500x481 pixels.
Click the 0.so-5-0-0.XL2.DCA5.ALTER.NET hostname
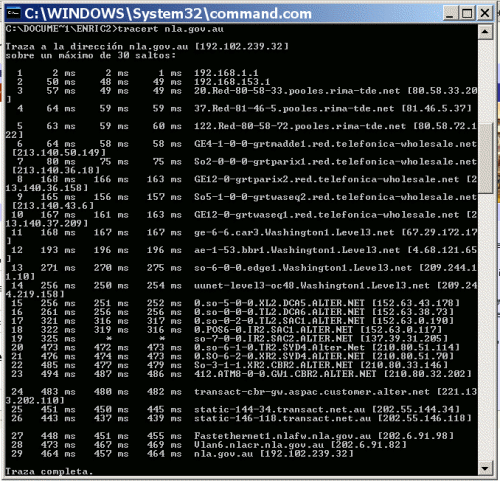279,303
